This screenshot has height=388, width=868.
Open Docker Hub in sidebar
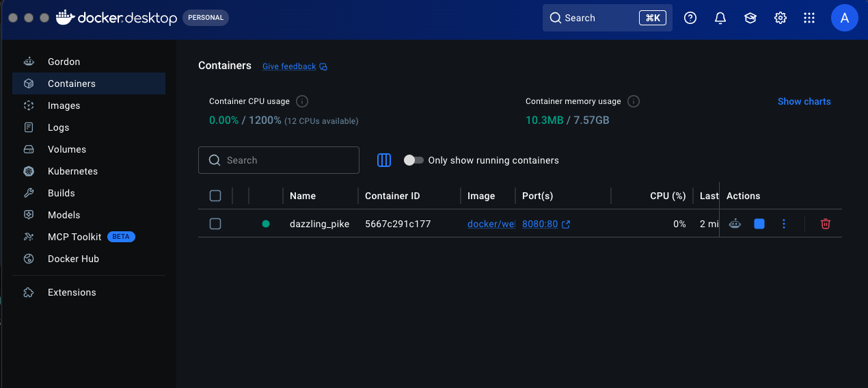click(89, 259)
